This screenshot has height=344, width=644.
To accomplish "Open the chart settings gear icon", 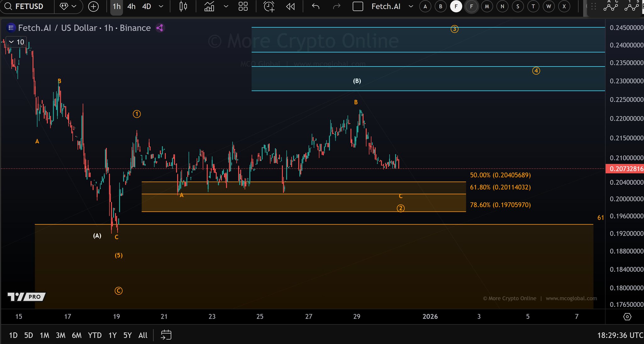I will (x=627, y=317).
